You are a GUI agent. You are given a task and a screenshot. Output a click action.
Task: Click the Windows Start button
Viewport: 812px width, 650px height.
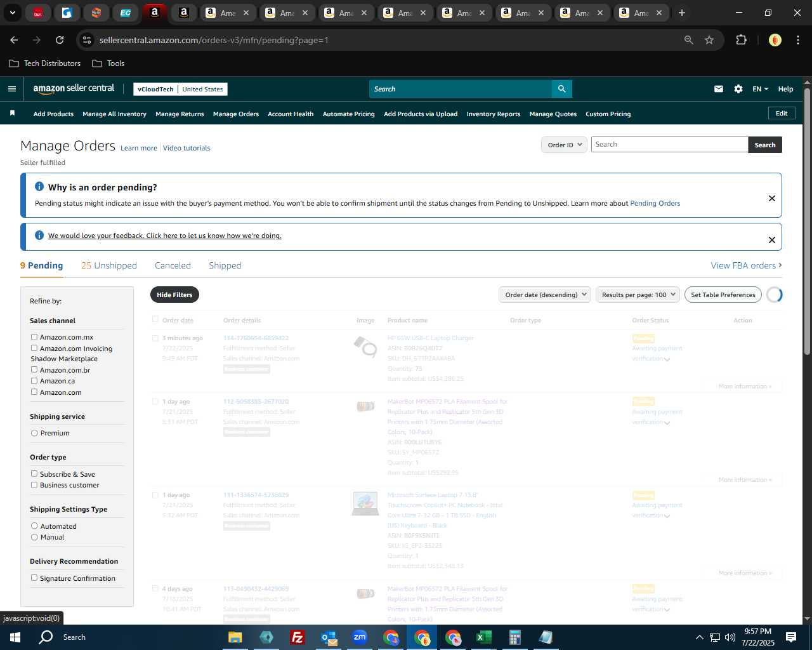coord(15,637)
